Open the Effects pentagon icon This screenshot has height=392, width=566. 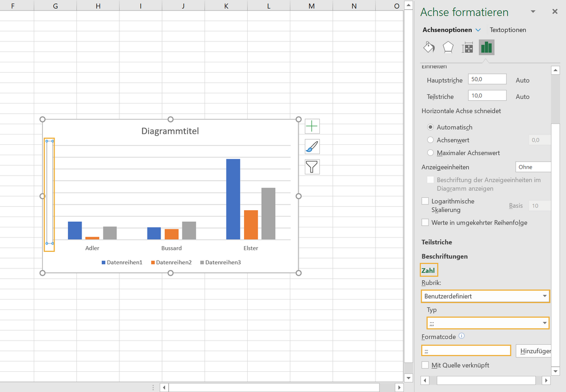(448, 48)
